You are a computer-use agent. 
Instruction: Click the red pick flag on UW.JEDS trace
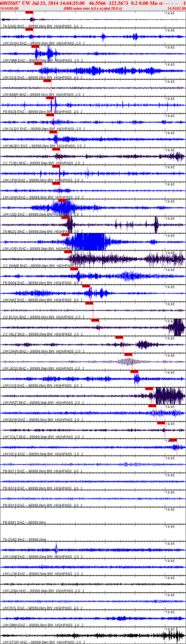[128, 355]
